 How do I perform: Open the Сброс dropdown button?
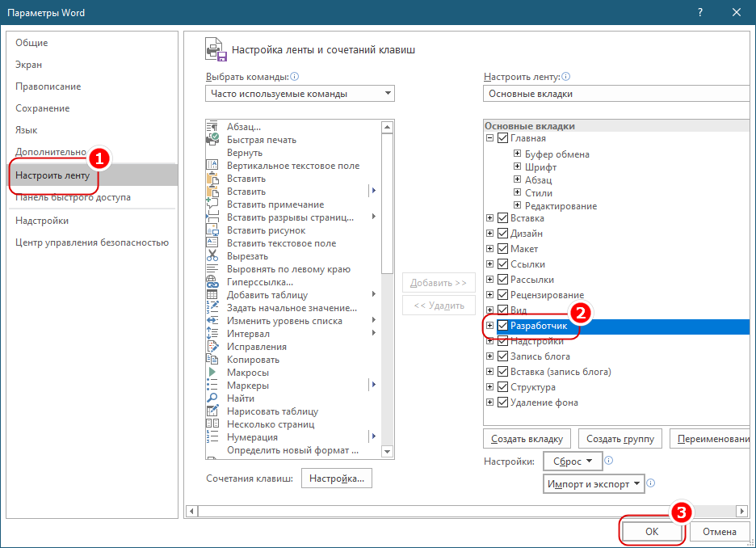click(x=573, y=462)
